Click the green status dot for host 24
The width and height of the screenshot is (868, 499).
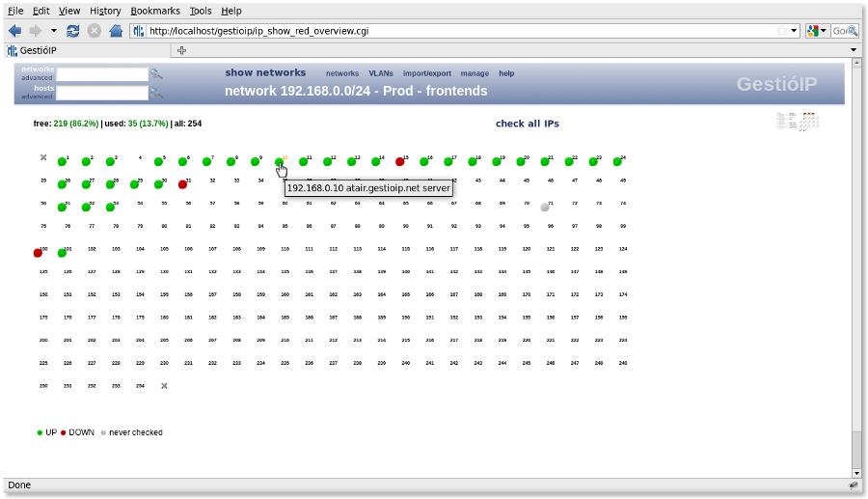coord(618,162)
